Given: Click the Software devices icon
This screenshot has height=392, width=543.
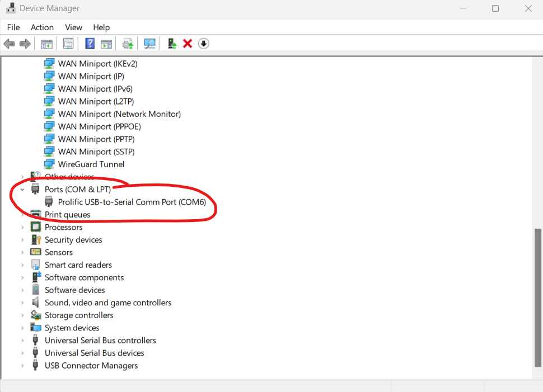Looking at the screenshot, I should click(36, 290).
